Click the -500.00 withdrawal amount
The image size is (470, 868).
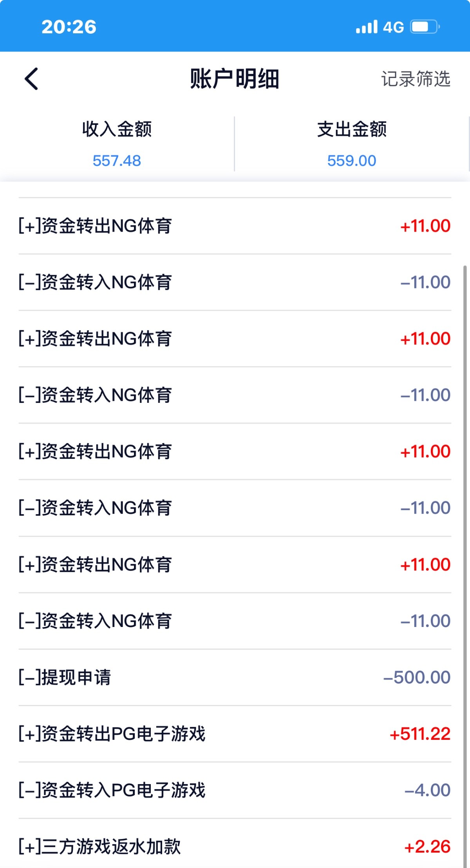pyautogui.click(x=417, y=677)
